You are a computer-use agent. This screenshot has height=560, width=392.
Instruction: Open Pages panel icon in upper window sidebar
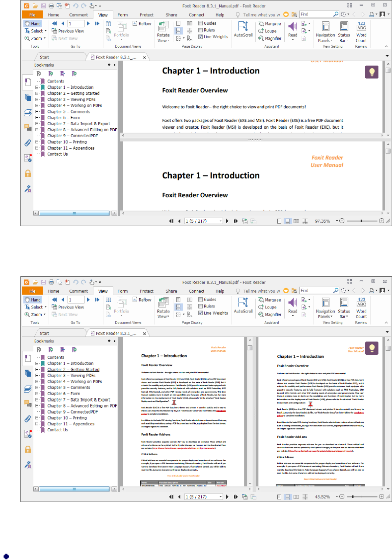tap(27, 97)
